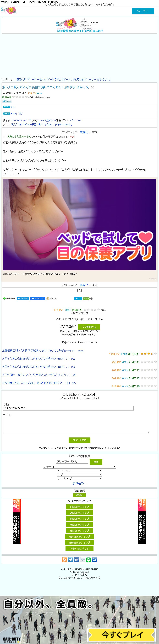Screen dimensions: 159x644
Task: Share via the 'LINEで送る' button
Action: [9, 299]
